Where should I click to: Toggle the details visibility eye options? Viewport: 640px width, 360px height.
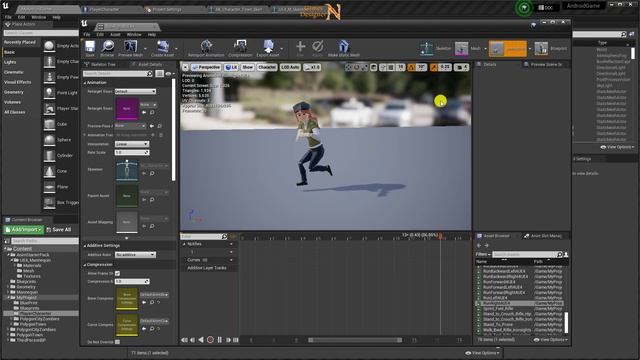[169, 74]
